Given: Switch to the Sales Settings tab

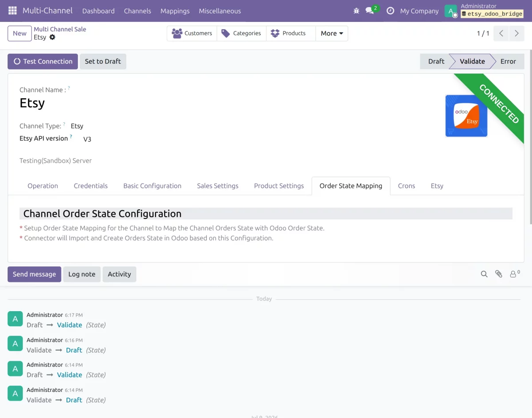Looking at the screenshot, I should click(x=218, y=186).
